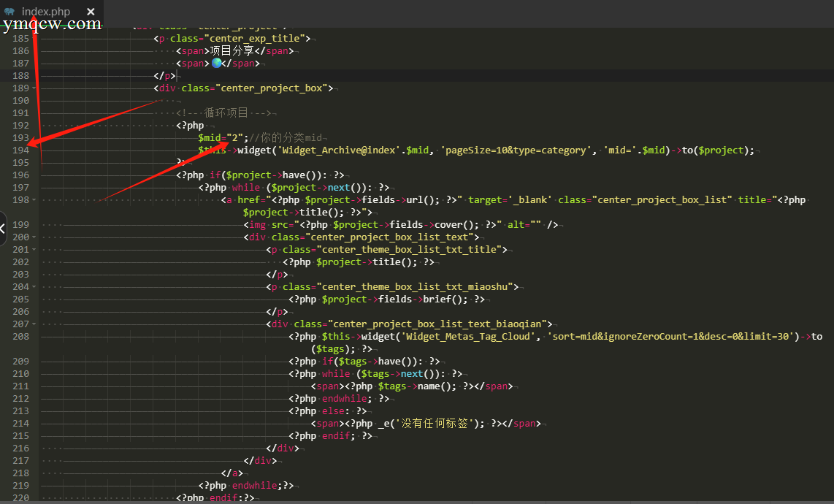
Task: Click the Widget_Metas_Tag_Cloud string on line 208
Action: point(468,336)
